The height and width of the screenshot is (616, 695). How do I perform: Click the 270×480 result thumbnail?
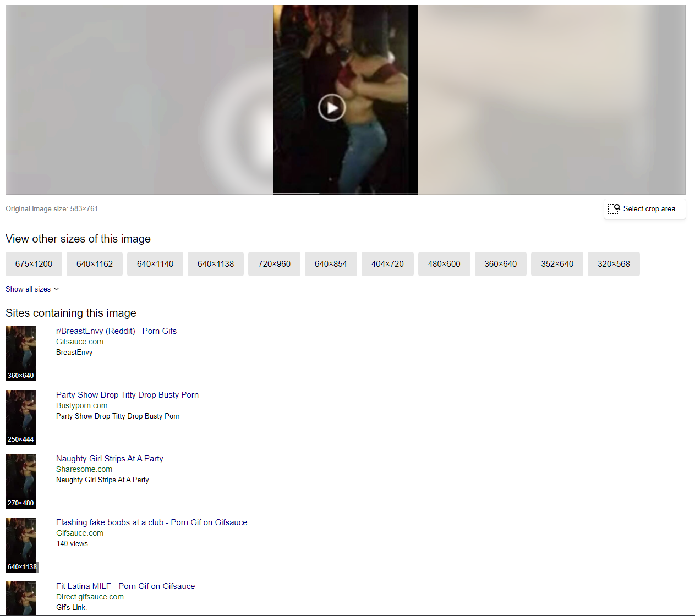pos(21,481)
